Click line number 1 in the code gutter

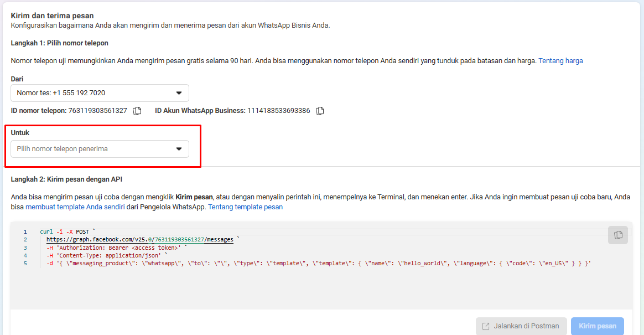25,232
